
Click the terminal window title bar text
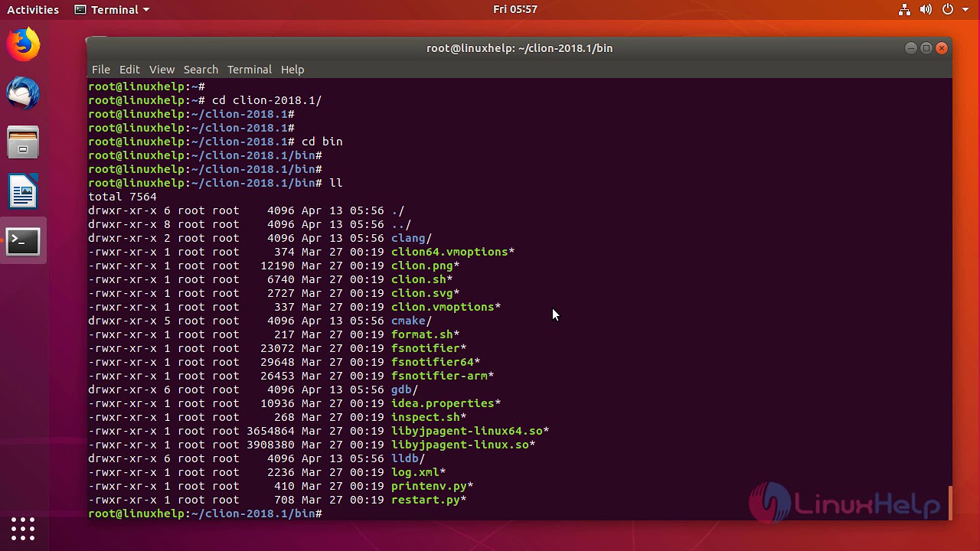pyautogui.click(x=519, y=48)
